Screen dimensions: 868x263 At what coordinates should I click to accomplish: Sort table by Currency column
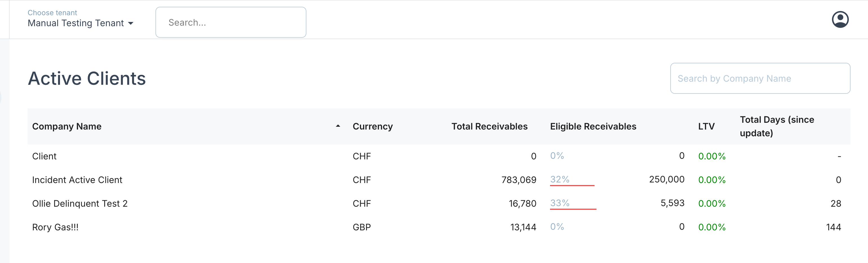coord(372,126)
